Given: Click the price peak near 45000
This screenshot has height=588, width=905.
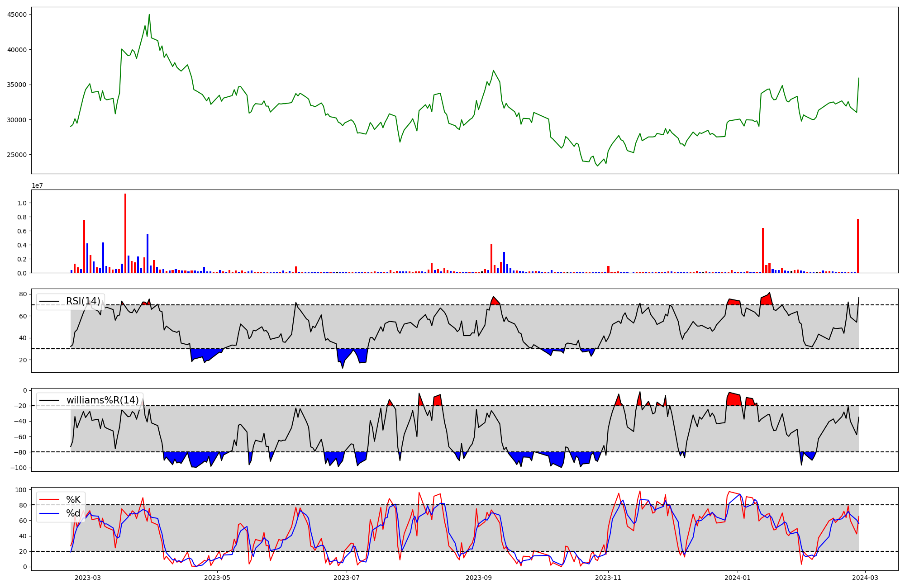Looking at the screenshot, I should tap(149, 15).
